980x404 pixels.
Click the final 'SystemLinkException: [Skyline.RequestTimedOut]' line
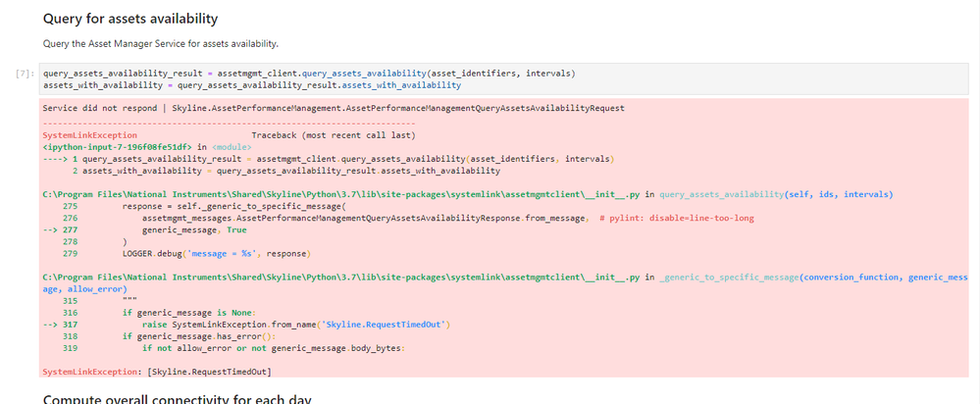156,373
